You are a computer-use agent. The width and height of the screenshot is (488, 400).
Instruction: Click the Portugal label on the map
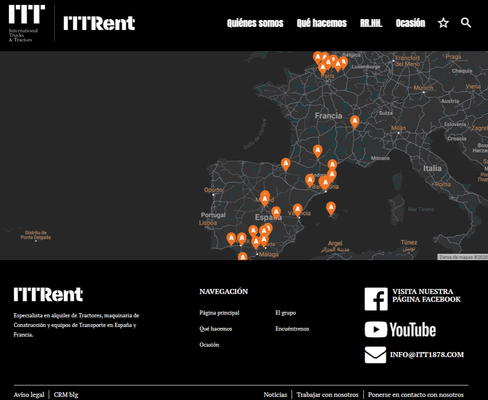(213, 215)
